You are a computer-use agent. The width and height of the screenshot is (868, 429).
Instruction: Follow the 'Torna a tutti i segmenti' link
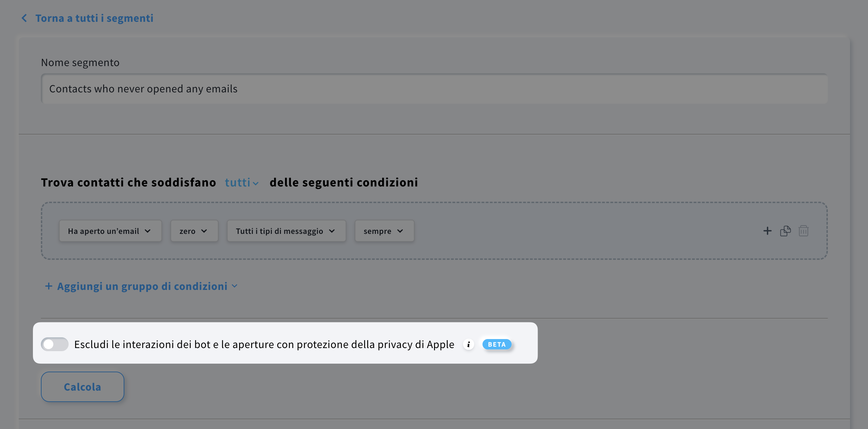point(94,18)
